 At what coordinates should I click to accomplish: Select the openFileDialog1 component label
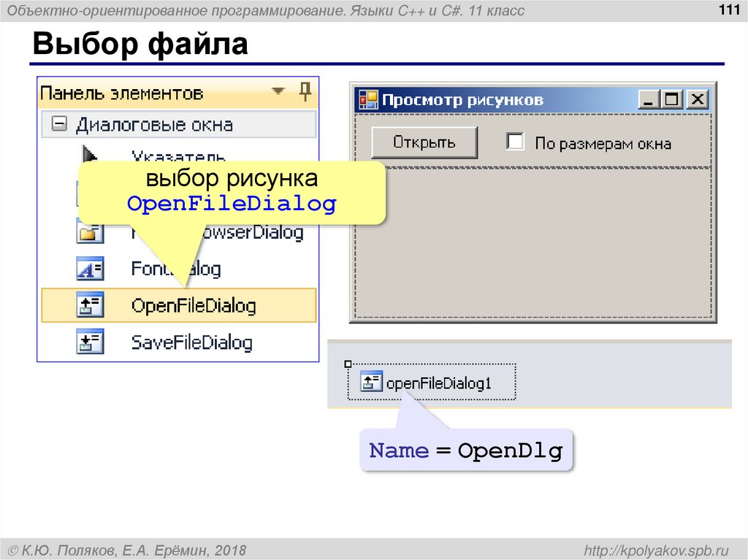pos(439,383)
